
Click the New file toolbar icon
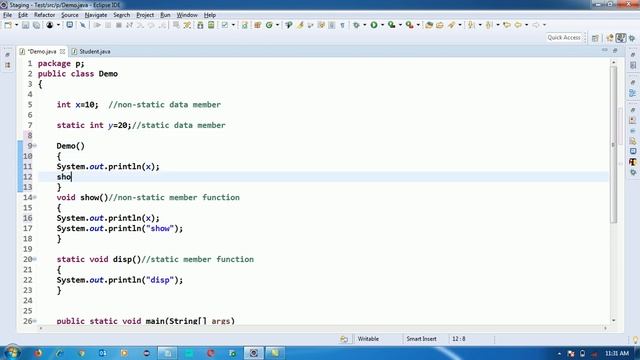[x=8, y=25]
